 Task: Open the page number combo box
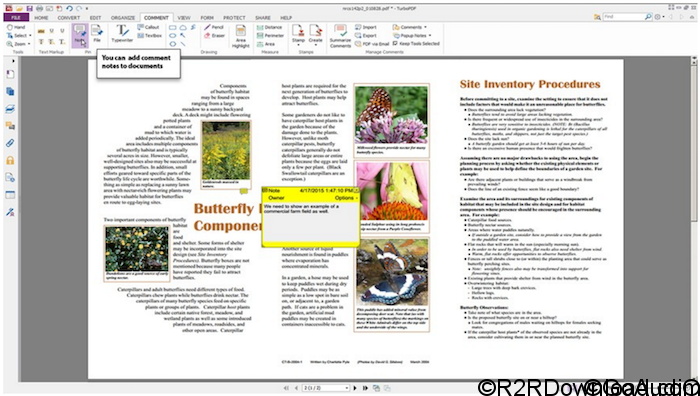(x=325, y=388)
